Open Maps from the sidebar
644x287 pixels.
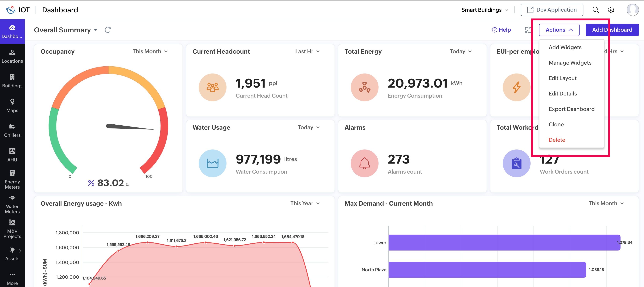(x=12, y=106)
